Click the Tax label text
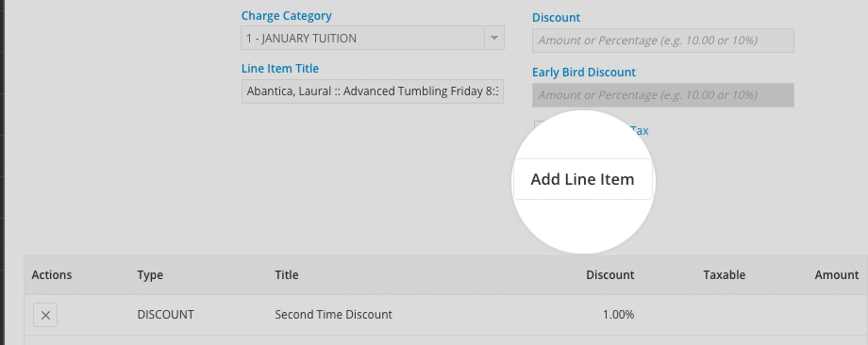Image resolution: width=868 pixels, height=345 pixels. tap(640, 130)
